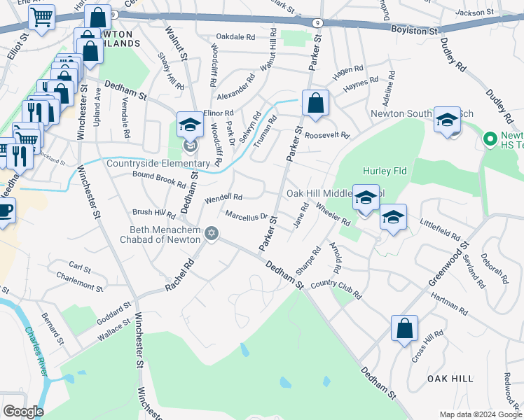Click the Route 9 shield on Boylston St
The image size is (524, 420).
click(x=317, y=23)
